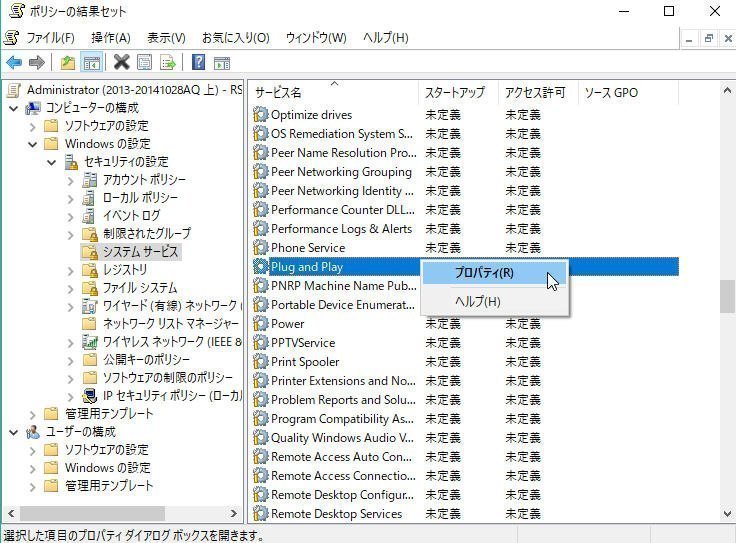The height and width of the screenshot is (543, 736).
Task: Select the Remote Access Auto Con... service
Action: (341, 457)
